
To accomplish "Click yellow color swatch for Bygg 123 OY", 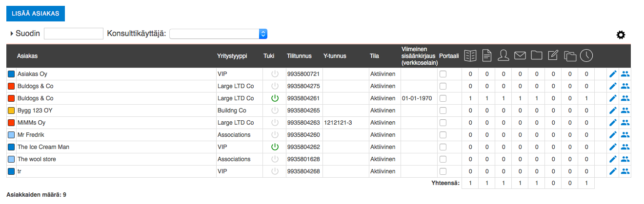I will point(11,111).
